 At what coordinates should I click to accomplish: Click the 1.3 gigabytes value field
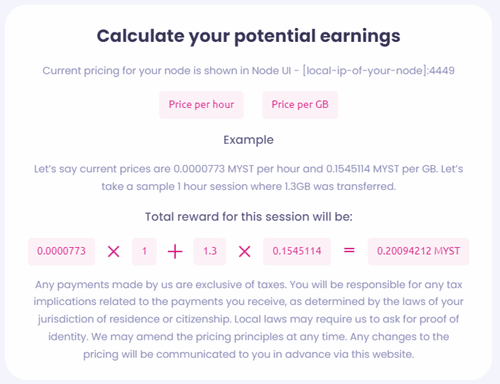210,251
